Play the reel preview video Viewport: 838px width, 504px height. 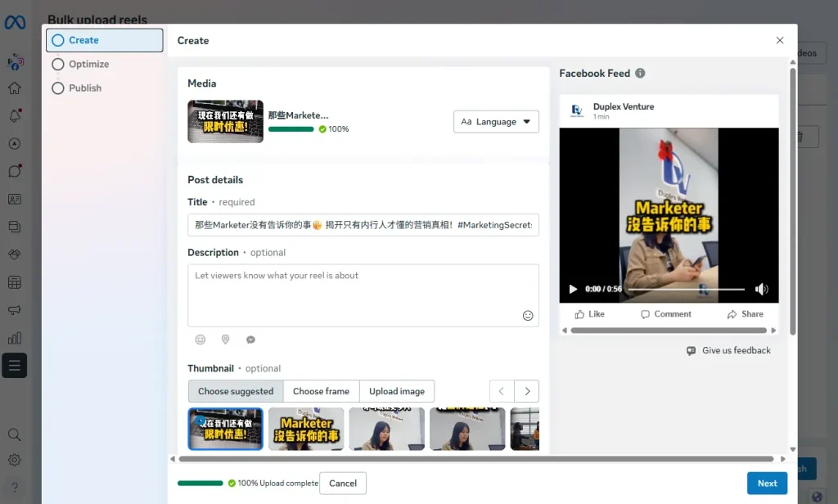point(573,289)
